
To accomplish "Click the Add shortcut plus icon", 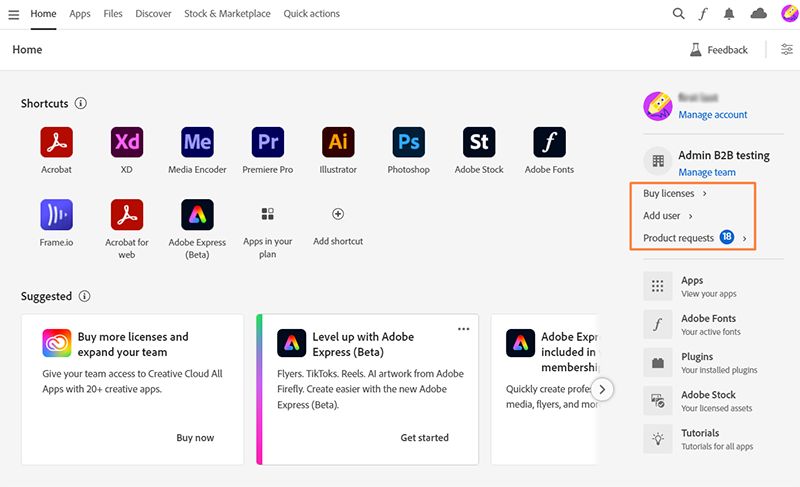I will (338, 214).
